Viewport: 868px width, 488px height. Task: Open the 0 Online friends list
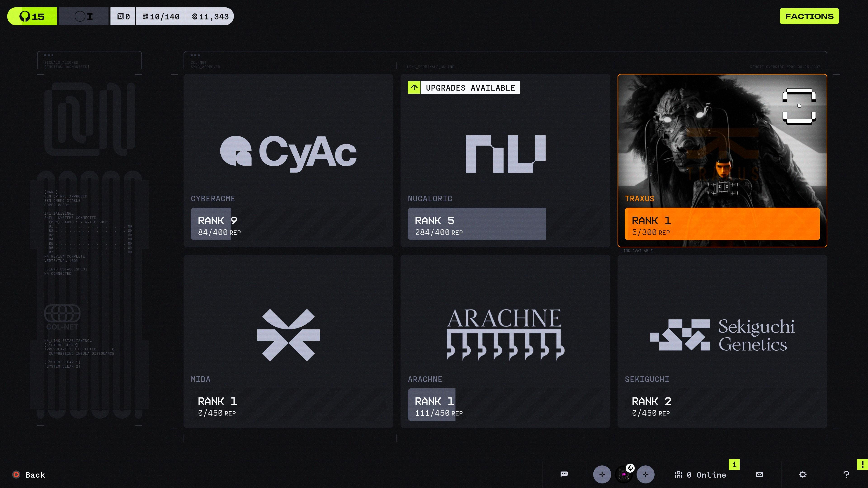tap(701, 474)
